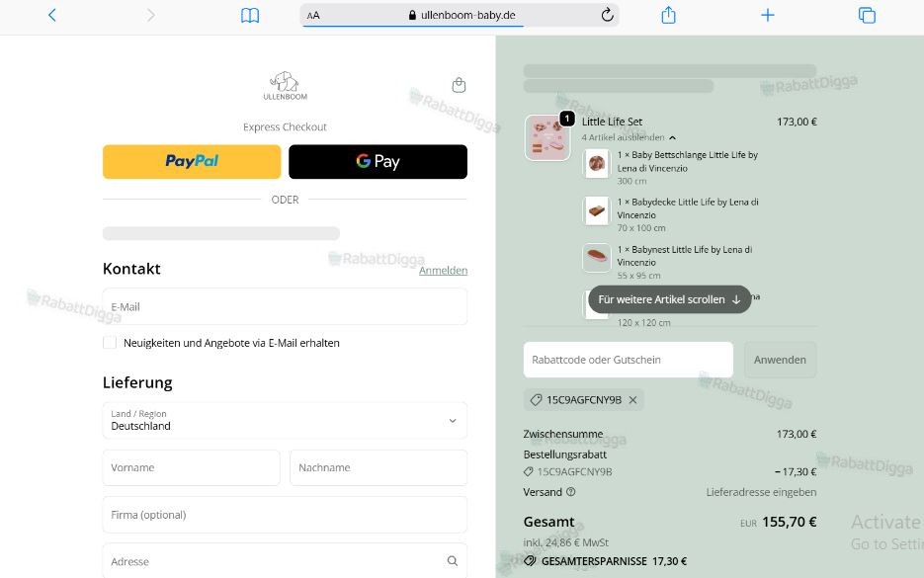Tick the Neuigkeiten und Angebote checkbox
Image resolution: width=924 pixels, height=578 pixels.
point(110,342)
